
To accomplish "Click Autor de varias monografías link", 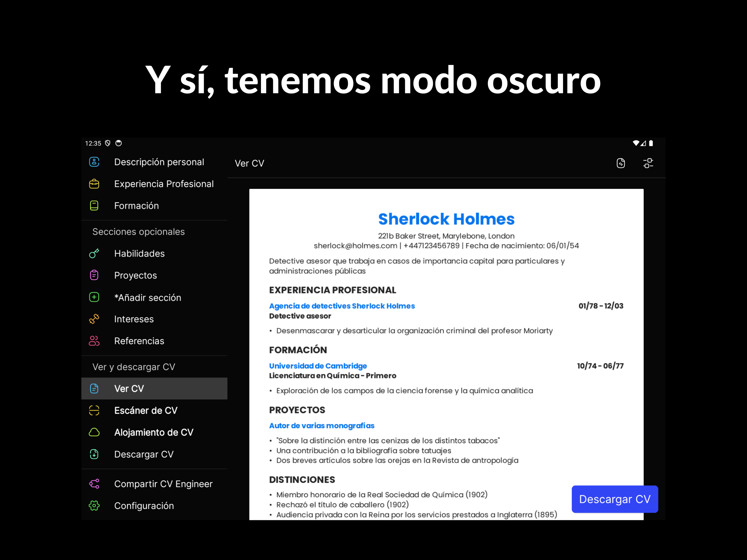I will tap(322, 425).
